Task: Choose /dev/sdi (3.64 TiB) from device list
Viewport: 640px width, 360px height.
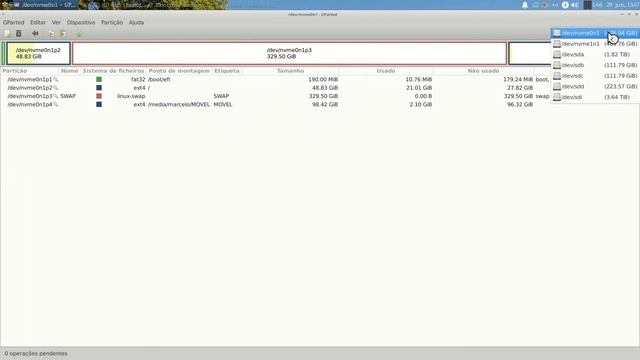Action: click(595, 97)
